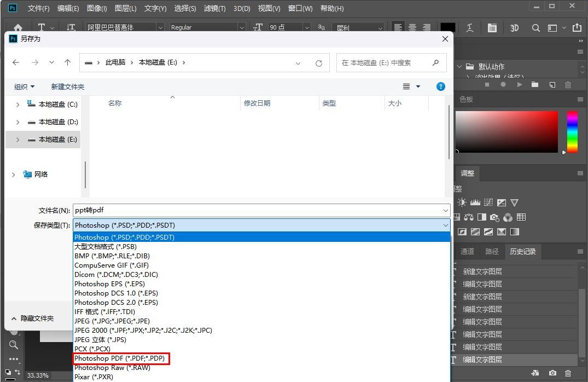Add a Curves adjustment icon

(488, 202)
